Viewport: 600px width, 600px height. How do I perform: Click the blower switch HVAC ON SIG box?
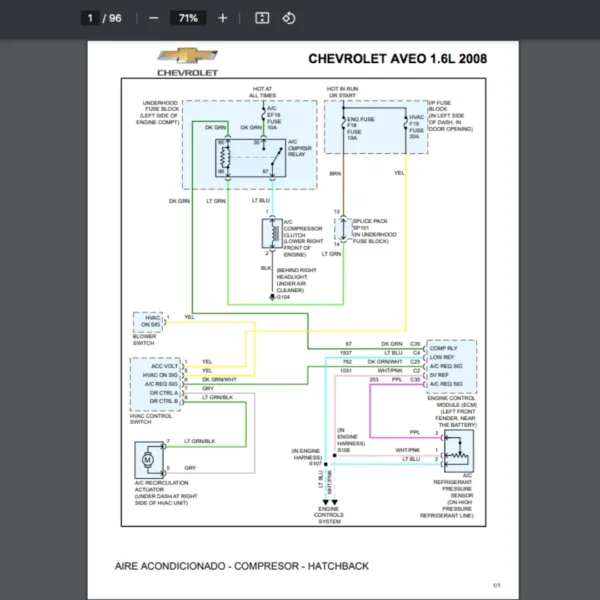click(x=148, y=321)
